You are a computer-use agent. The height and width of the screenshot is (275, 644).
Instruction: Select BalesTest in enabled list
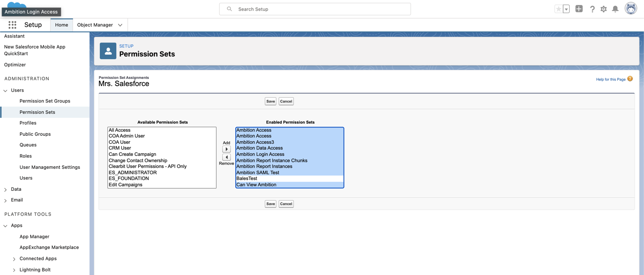point(289,179)
